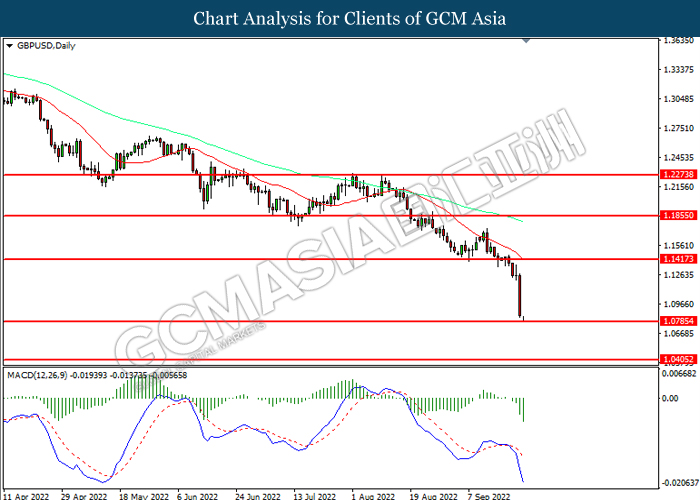Click the 1.30485 price axis value

click(x=679, y=99)
